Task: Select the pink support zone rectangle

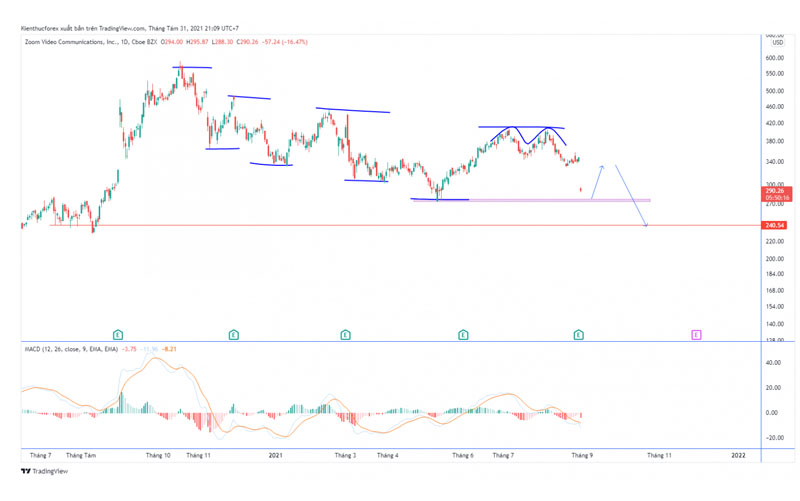Action: (531, 200)
